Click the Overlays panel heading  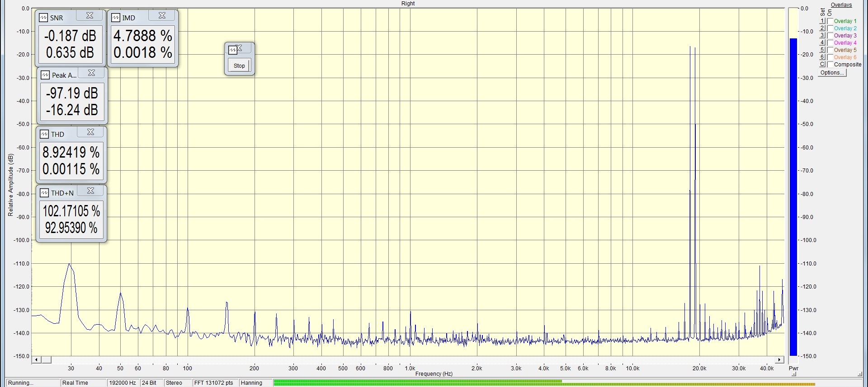[x=841, y=5]
